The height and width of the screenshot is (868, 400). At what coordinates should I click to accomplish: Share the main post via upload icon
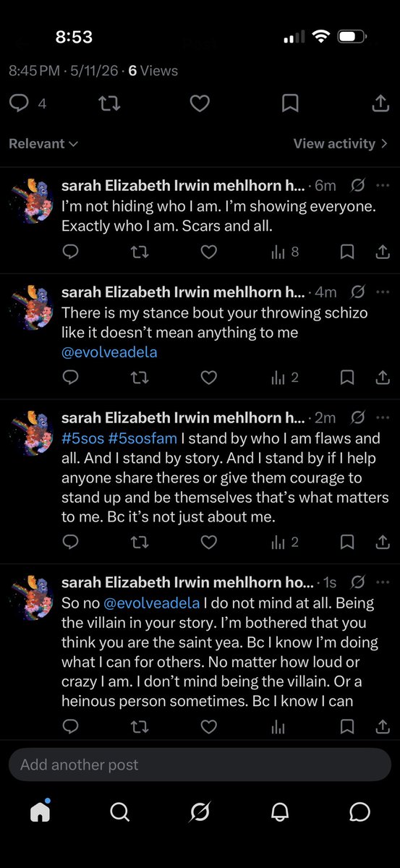pyautogui.click(x=380, y=103)
